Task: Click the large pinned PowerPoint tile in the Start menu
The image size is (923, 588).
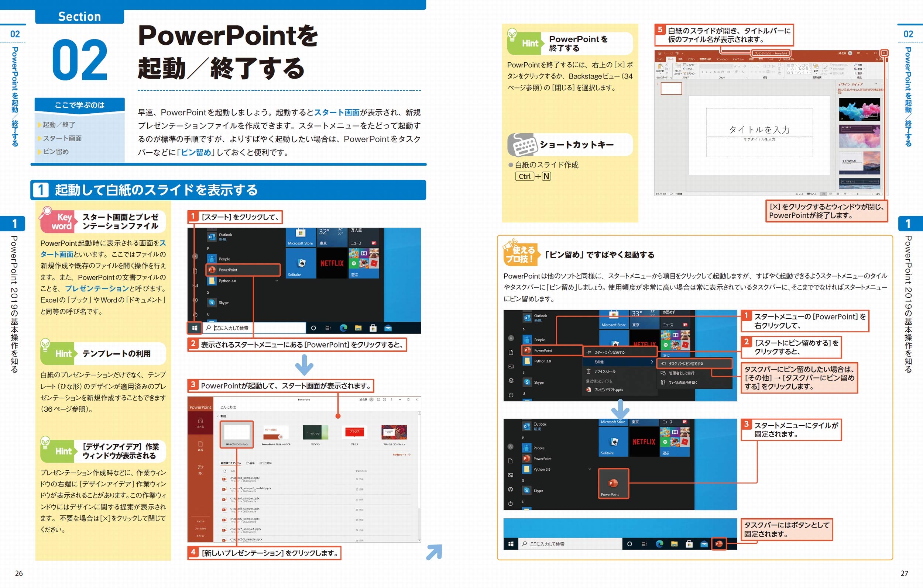Action: 613,484
